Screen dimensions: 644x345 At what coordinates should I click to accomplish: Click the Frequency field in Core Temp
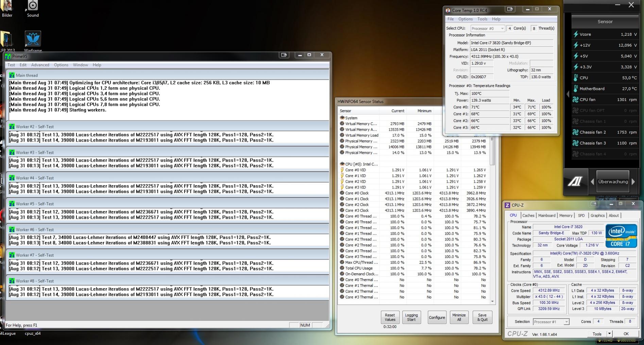[511, 56]
